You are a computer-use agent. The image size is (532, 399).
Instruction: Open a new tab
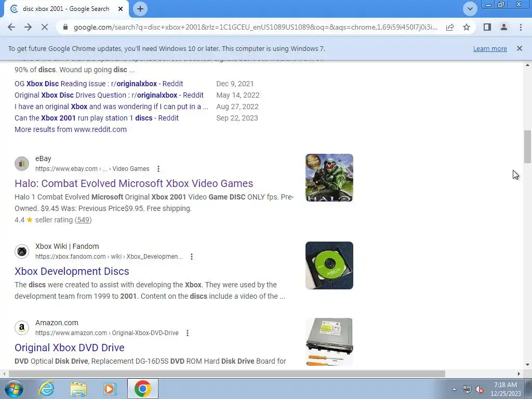[140, 9]
